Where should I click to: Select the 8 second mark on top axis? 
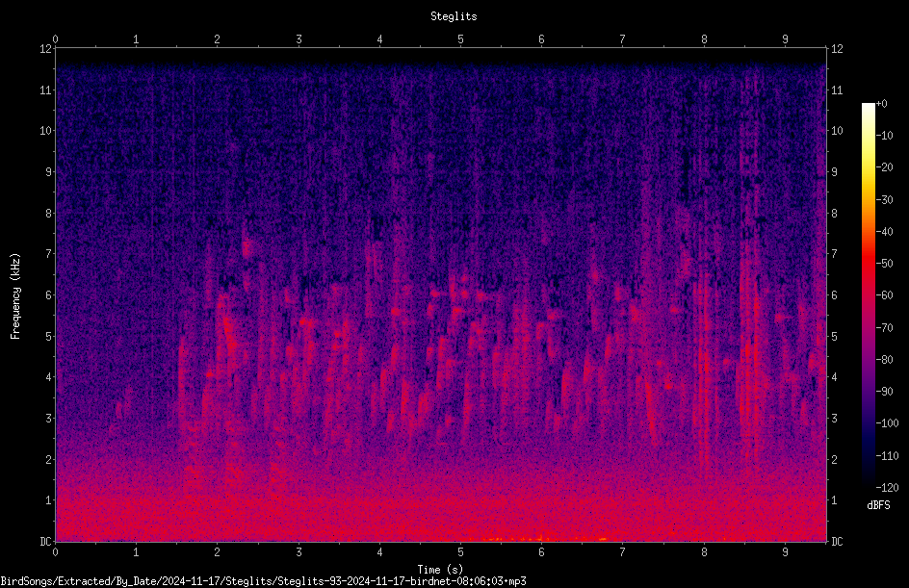(704, 39)
